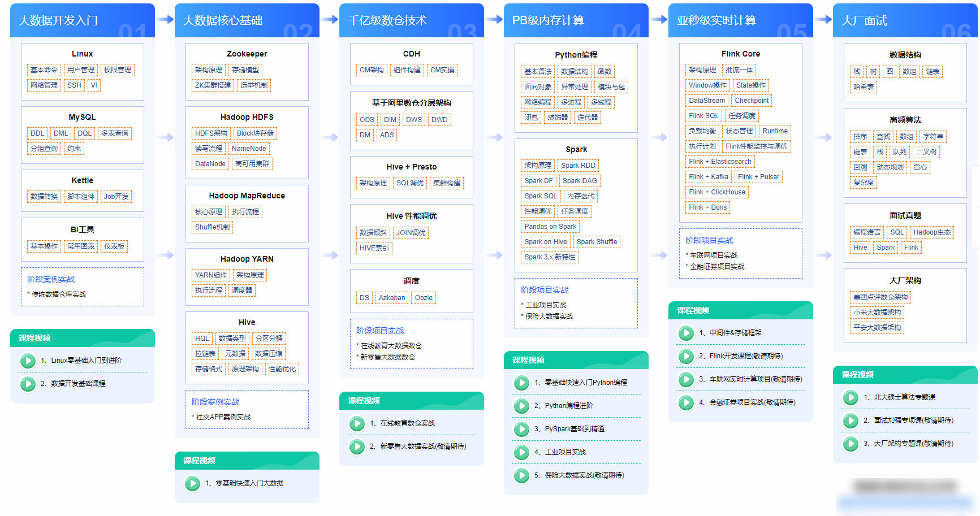This screenshot has width=980, height=516.
Task: Open the 大数据核心基础 stage header
Action: click(x=247, y=20)
